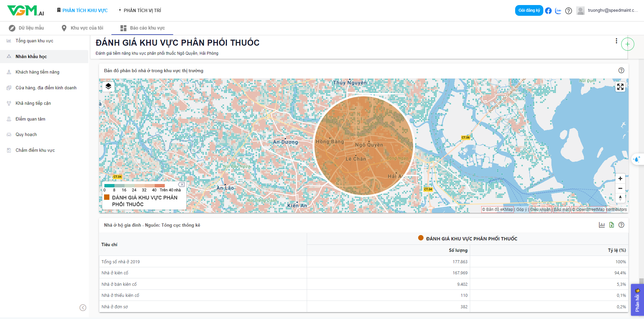Open Facebook page icon in header
The width and height of the screenshot is (644, 319).
pyautogui.click(x=548, y=11)
